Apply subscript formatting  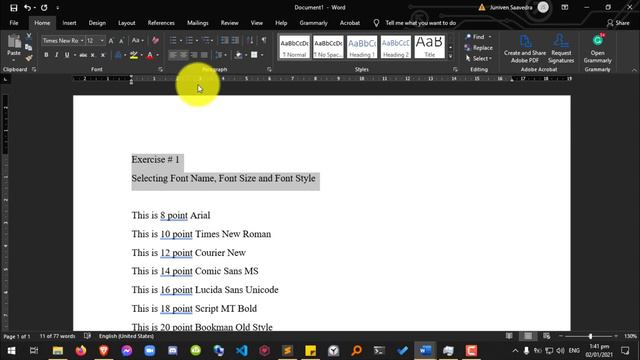[x=93, y=55]
